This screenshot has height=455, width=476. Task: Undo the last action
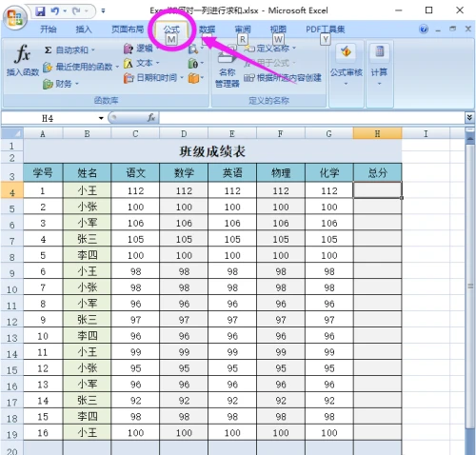point(55,11)
